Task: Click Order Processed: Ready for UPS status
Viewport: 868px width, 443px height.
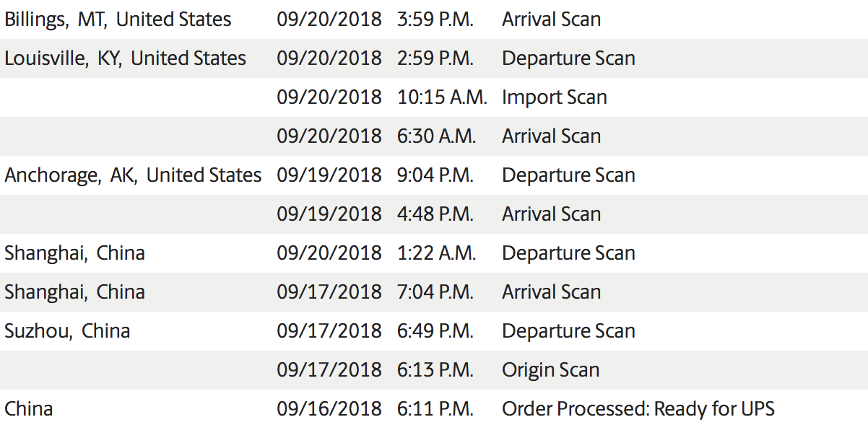Action: (x=638, y=409)
